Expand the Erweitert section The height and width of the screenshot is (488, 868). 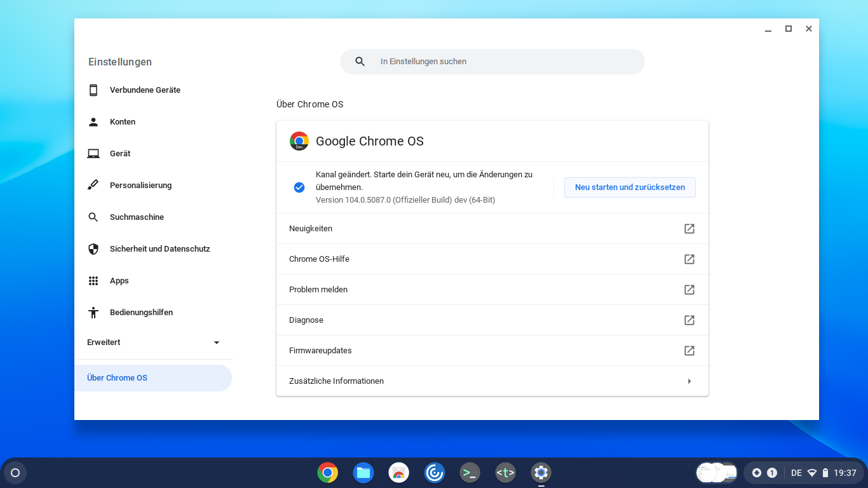point(154,342)
